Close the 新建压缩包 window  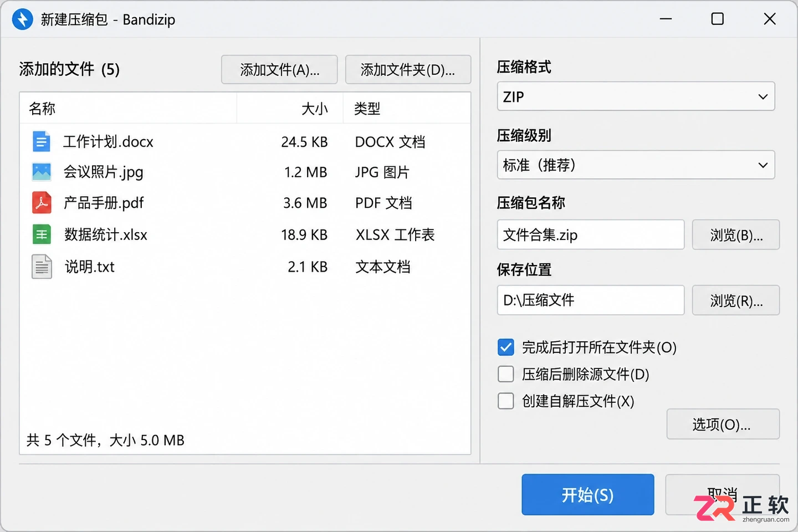click(770, 19)
